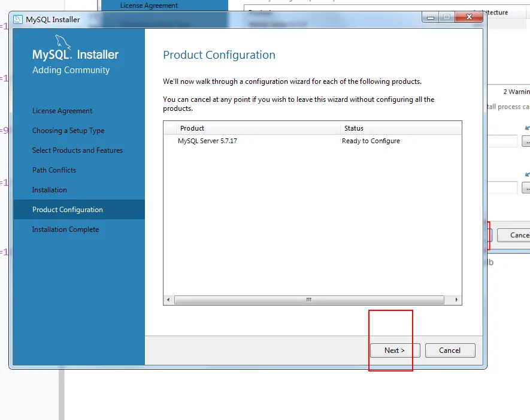Open the Select Products and Features step
Screen dimensions: 530x420
click(77, 150)
